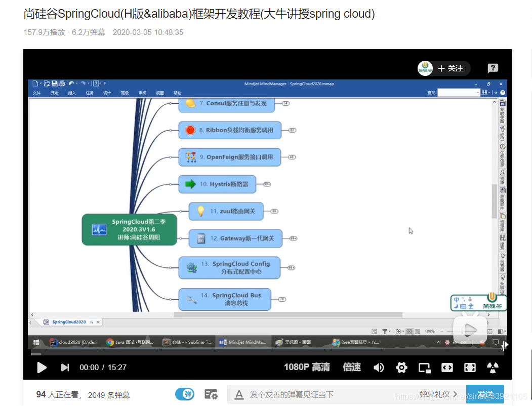The image size is (532, 406).
Task: Click the New document icon in quick toolbar
Action: coord(35,84)
